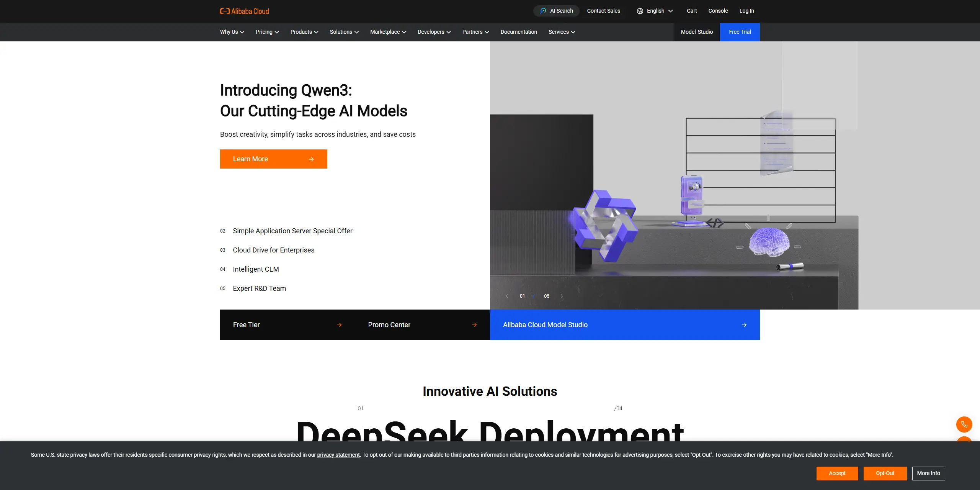The height and width of the screenshot is (490, 980).
Task: Accept the cookie privacy notice
Action: pyautogui.click(x=837, y=473)
